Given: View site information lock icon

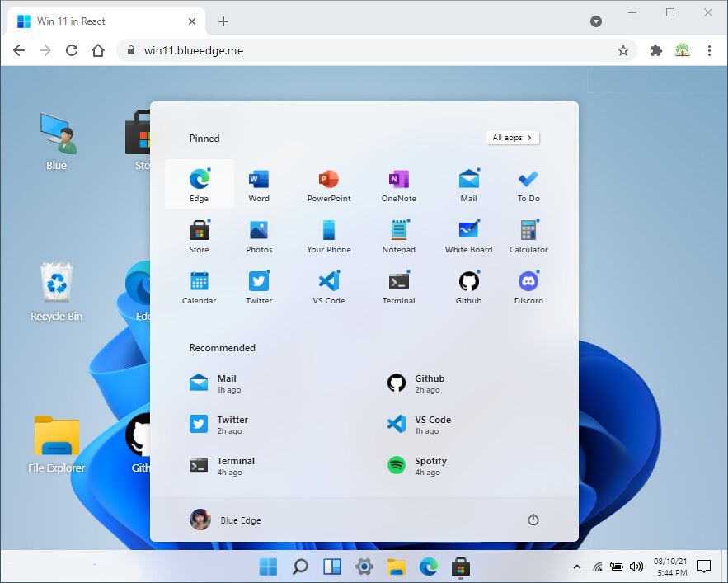Looking at the screenshot, I should click(x=131, y=50).
